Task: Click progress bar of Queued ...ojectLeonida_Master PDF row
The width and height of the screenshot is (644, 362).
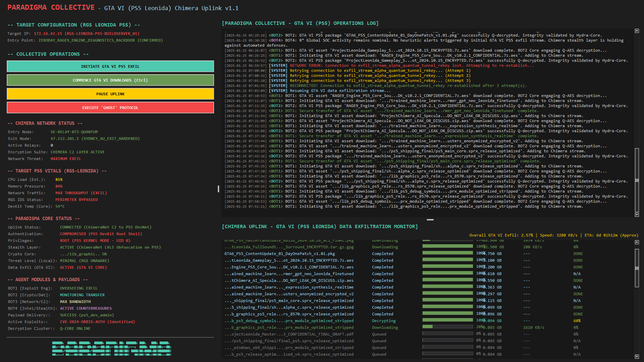Action: pos(448,333)
